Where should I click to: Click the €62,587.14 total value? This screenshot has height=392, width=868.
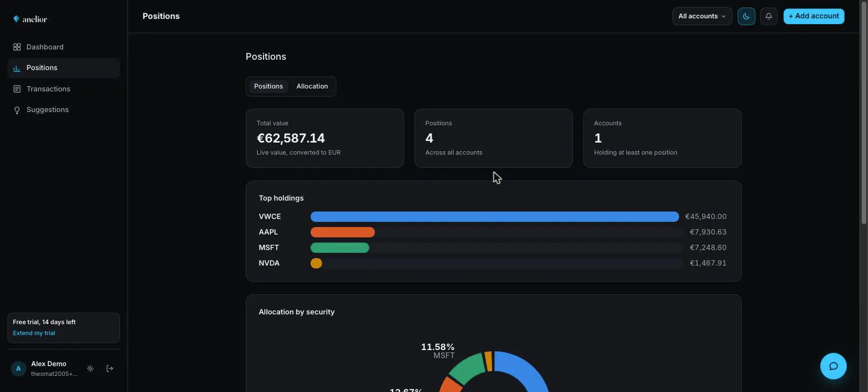tap(290, 139)
